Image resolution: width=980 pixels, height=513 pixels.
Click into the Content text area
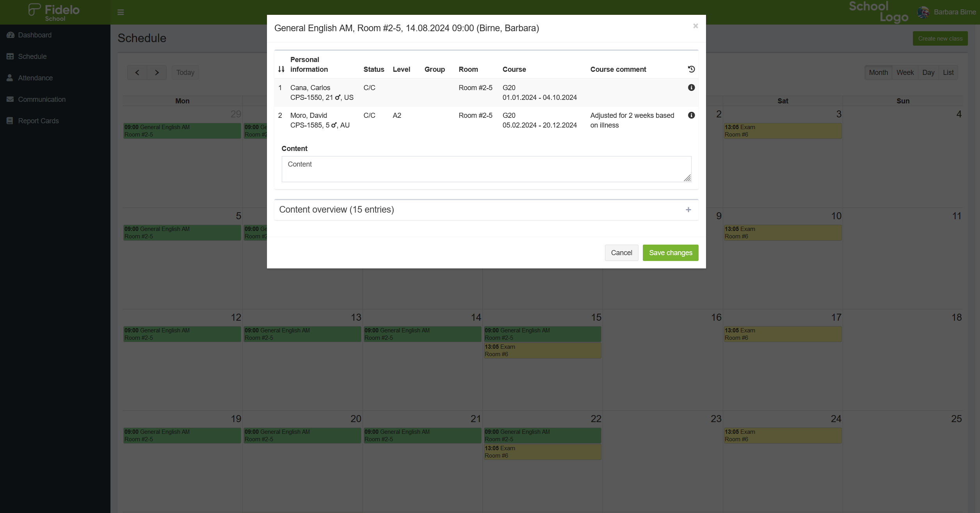486,169
